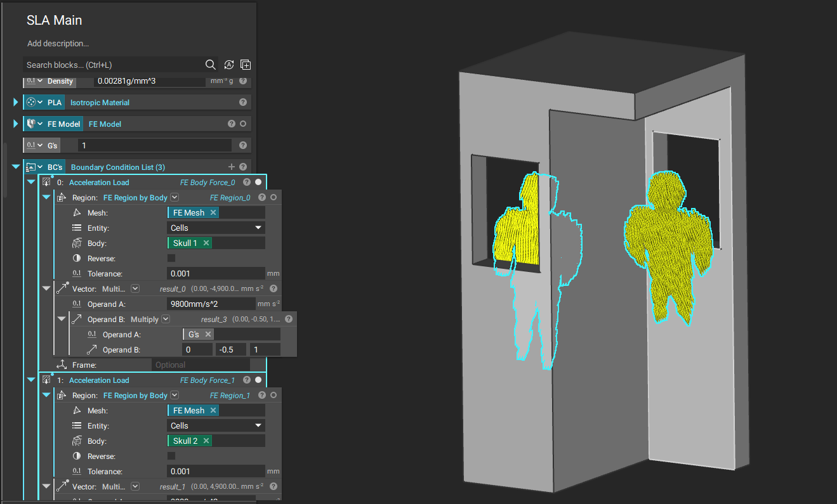The width and height of the screenshot is (837, 504).
Task: Click the Add description field
Action: [58, 44]
